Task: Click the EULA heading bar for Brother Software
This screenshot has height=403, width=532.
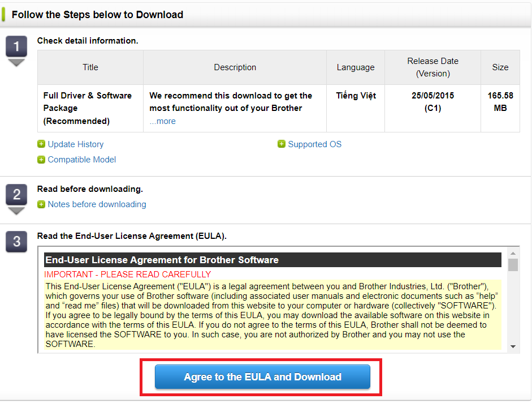Action: point(273,260)
